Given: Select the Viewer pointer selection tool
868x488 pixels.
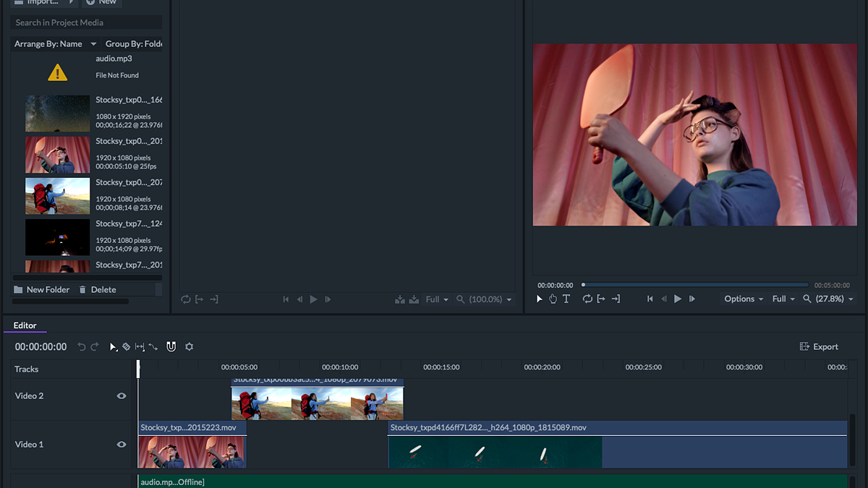Looking at the screenshot, I should coord(540,299).
